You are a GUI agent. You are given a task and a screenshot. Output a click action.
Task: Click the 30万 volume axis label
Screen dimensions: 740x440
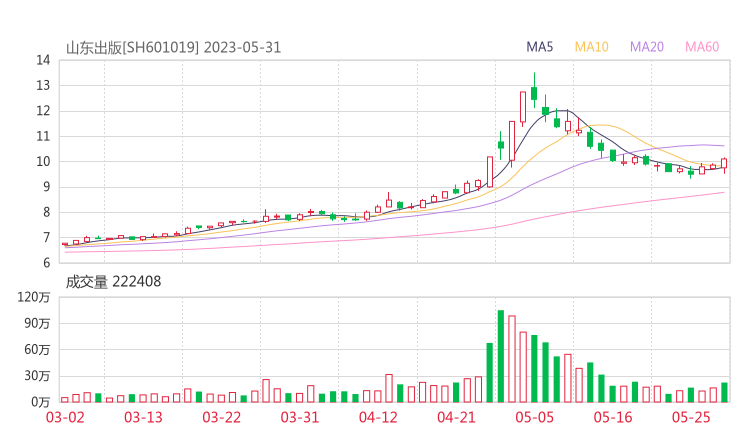click(x=37, y=376)
